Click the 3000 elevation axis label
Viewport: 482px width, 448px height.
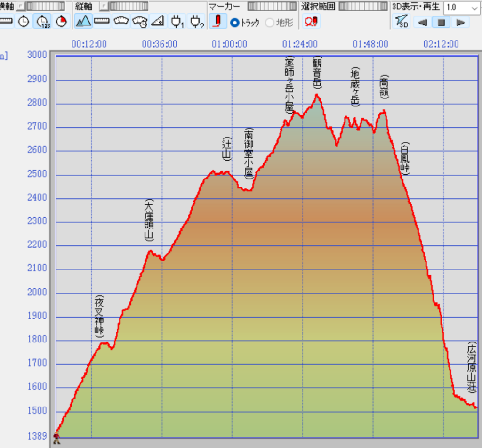pos(37,55)
